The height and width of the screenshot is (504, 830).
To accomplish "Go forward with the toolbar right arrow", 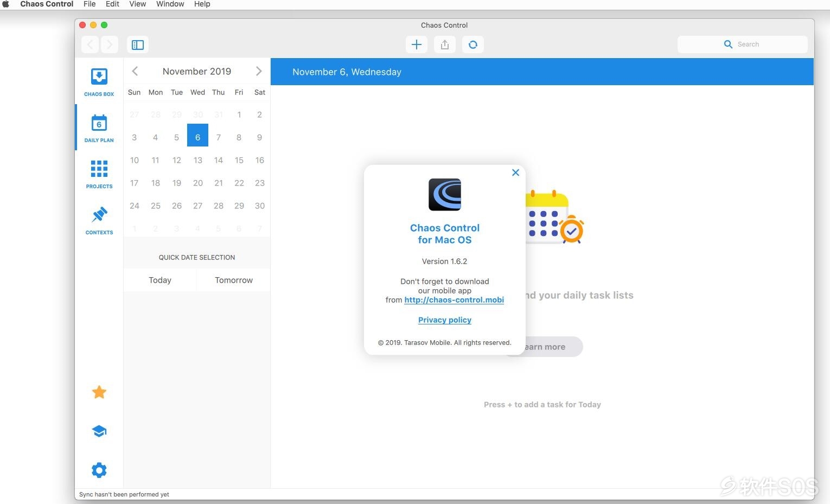I will [109, 44].
